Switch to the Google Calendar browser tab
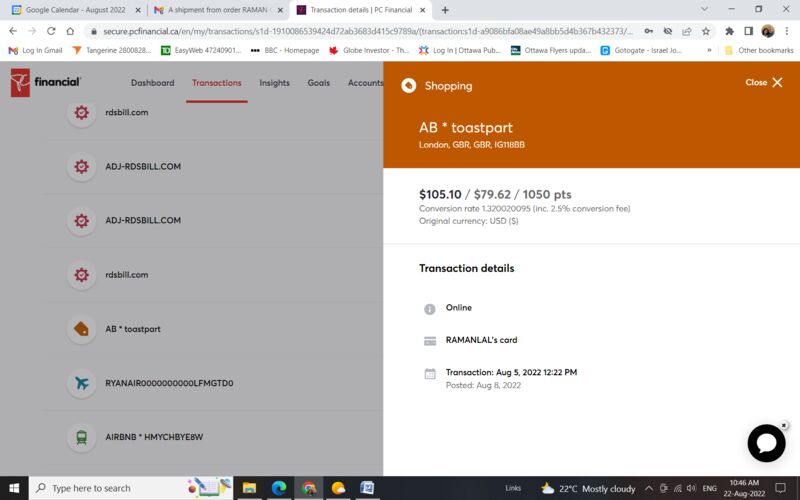Image resolution: width=800 pixels, height=500 pixels. [76, 10]
